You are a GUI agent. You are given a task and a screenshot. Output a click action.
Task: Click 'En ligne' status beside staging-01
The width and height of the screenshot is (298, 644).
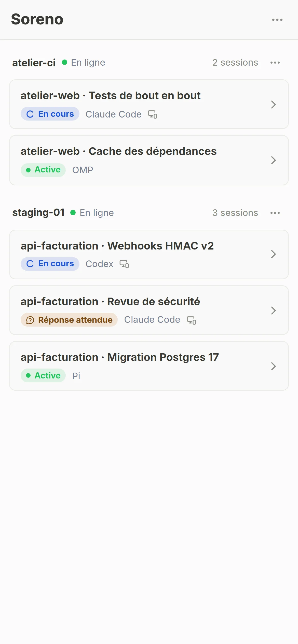[97, 213]
